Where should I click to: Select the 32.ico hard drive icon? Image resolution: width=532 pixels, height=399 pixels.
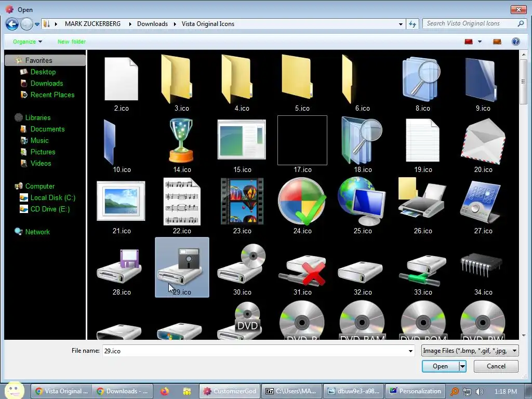pyautogui.click(x=361, y=272)
